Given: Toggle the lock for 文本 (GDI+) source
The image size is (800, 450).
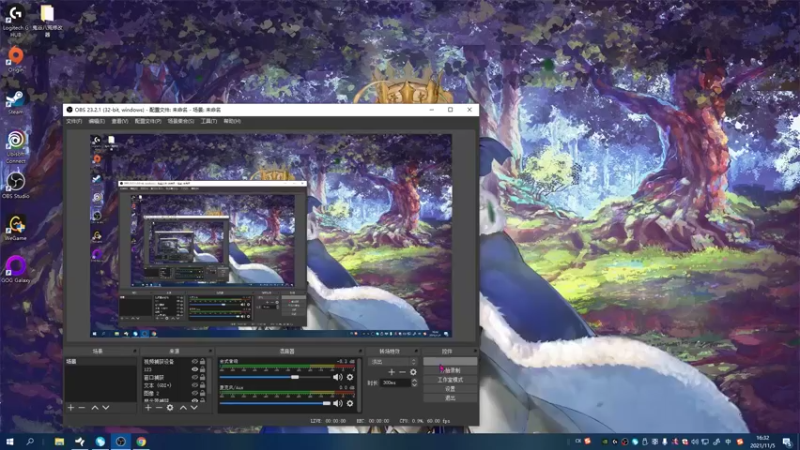Looking at the screenshot, I should (x=203, y=385).
